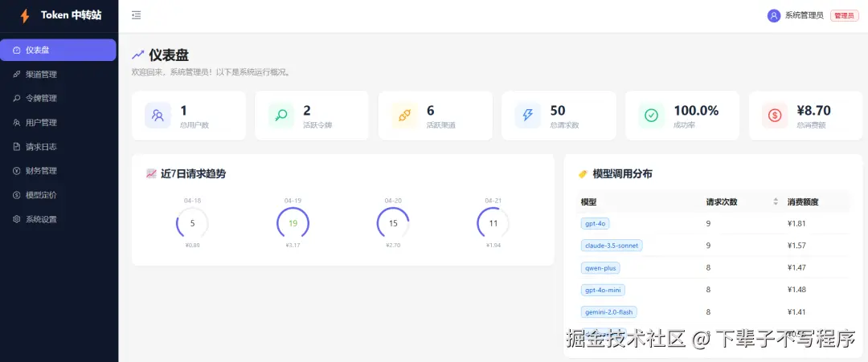Click the ¥8.70 total spend value
Screen dimensions: 868x362
click(813, 111)
